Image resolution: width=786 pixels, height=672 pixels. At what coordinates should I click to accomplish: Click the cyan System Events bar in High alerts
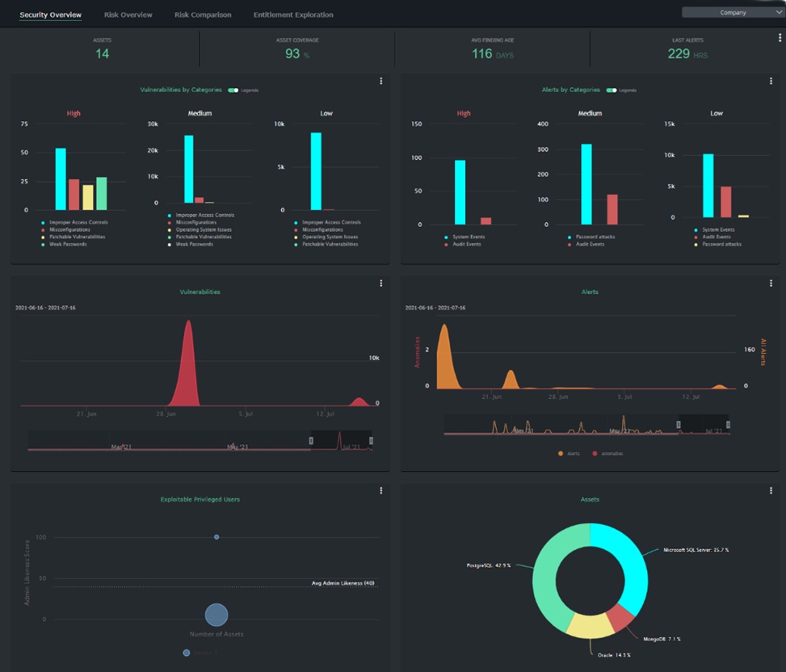coord(460,192)
